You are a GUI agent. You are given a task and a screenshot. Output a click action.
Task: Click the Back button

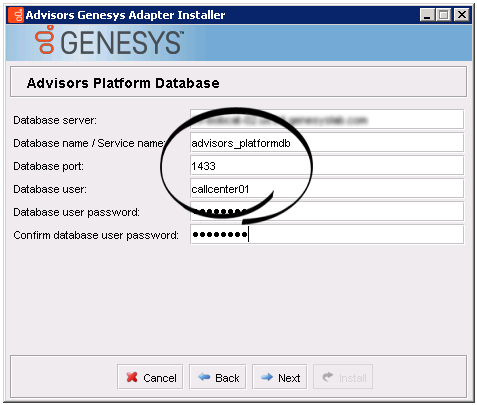click(x=217, y=377)
